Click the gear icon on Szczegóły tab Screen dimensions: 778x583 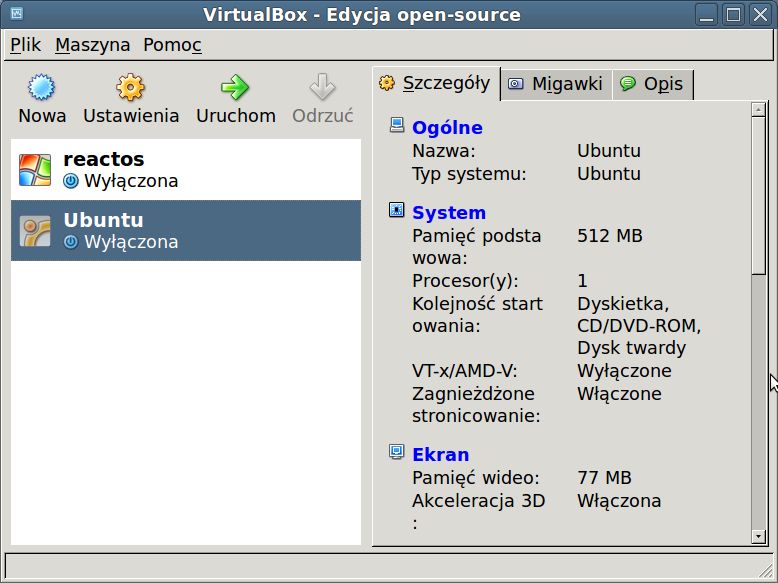click(x=387, y=83)
